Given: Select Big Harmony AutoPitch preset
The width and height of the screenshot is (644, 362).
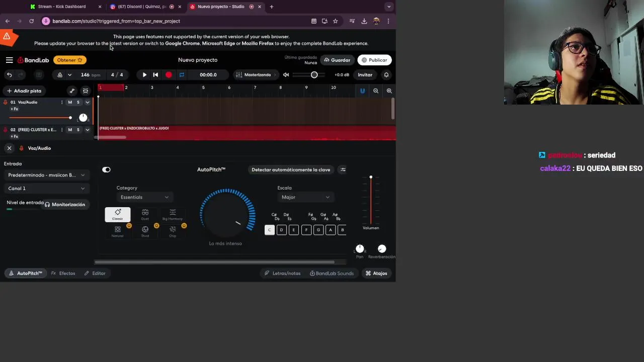Looking at the screenshot, I should click(173, 215).
